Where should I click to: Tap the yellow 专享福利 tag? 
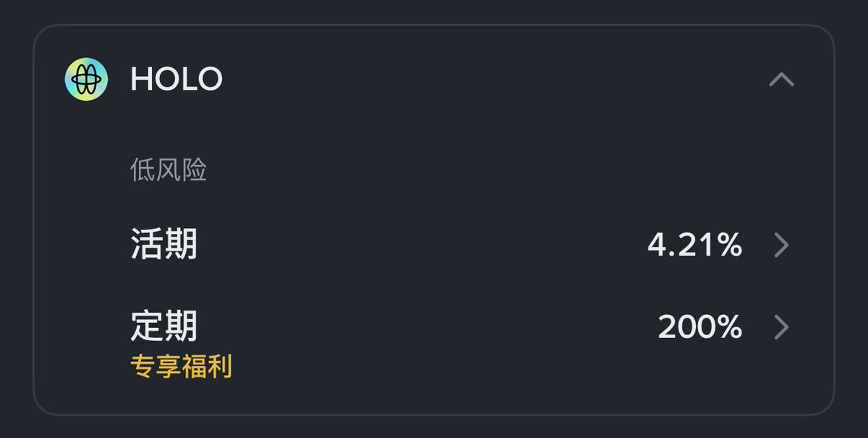click(181, 367)
